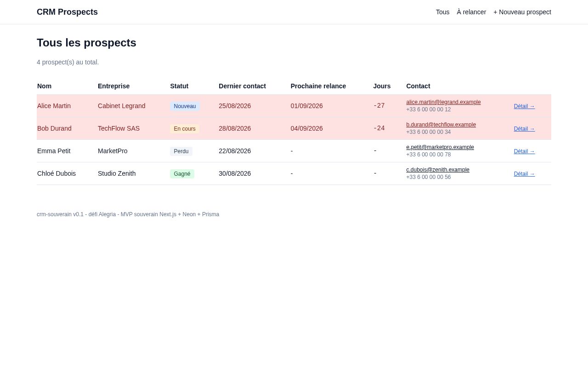Screen dimensions: 588x368
Task: Click email b.durand@techflow.example
Action: 441,125
